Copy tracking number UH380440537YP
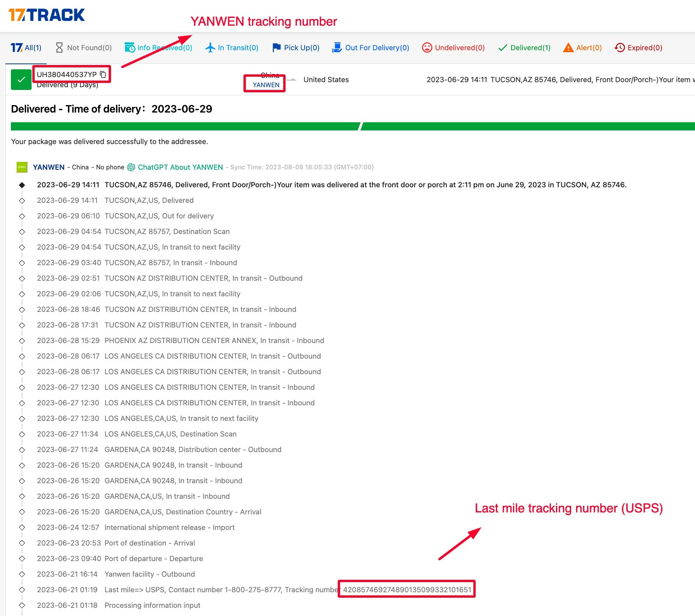The height and width of the screenshot is (616, 695). pos(103,74)
